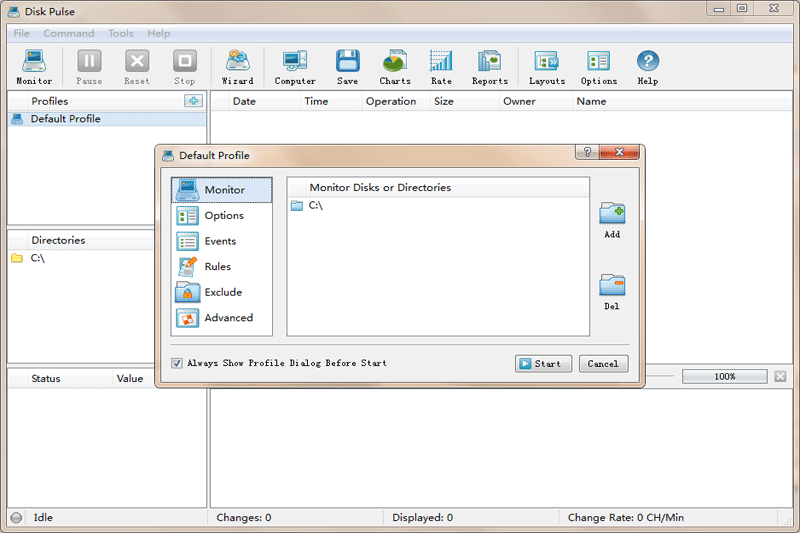800x533 pixels.
Task: Open the Rules page in dialog
Action: [x=221, y=267]
